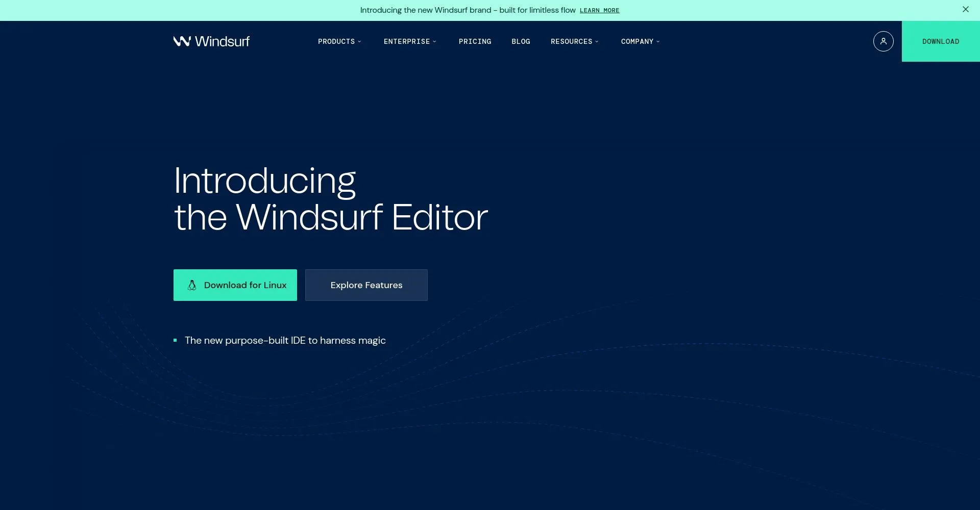This screenshot has height=510, width=980.
Task: Click the Explore Features button
Action: tap(366, 285)
